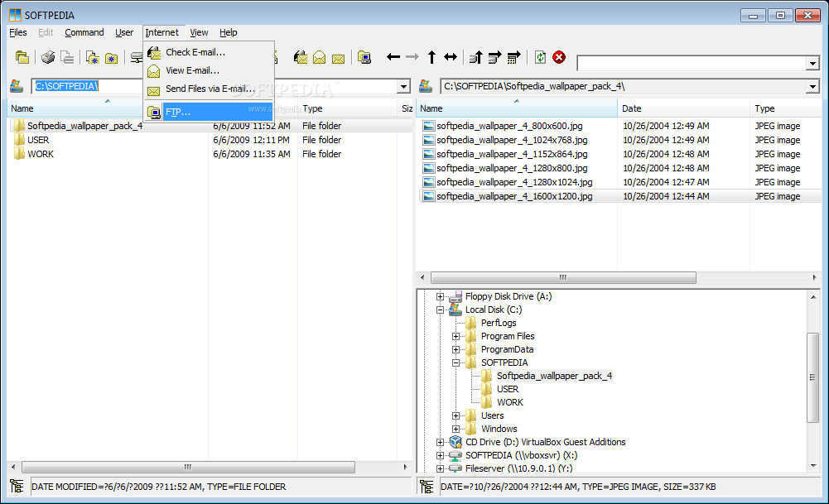Expand the ProgramData tree node
Screen dimensions: 829x504
(x=455, y=350)
